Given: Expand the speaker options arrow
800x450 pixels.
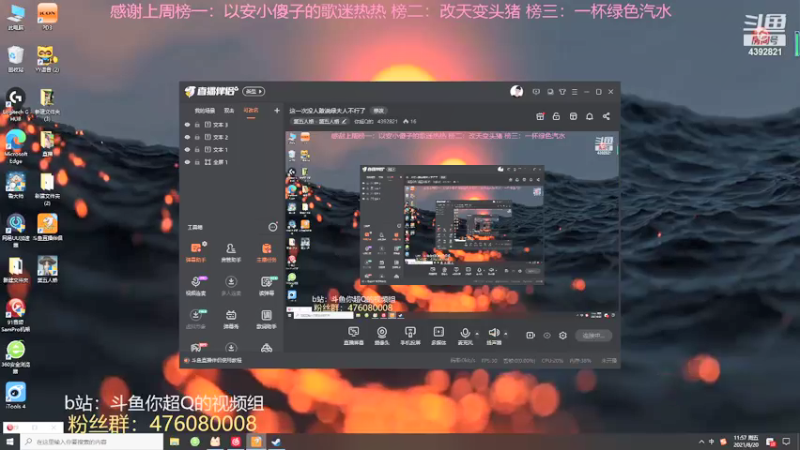Looking at the screenshot, I should (506, 334).
